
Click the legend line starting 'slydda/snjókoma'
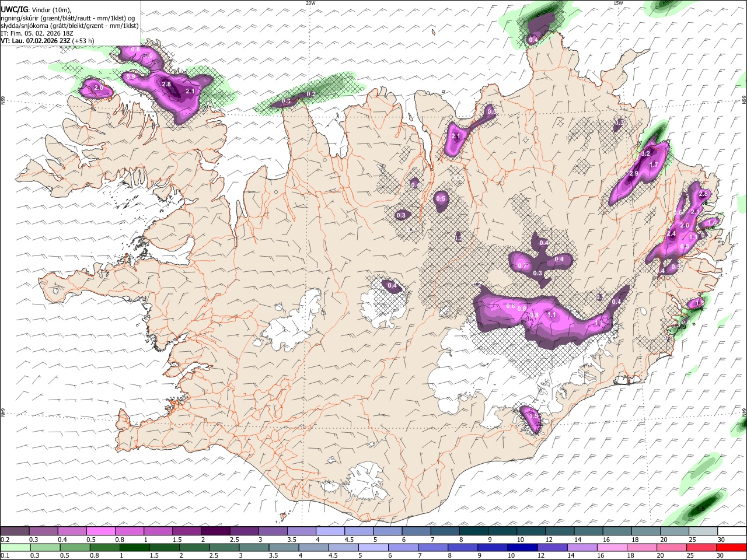coord(69,26)
